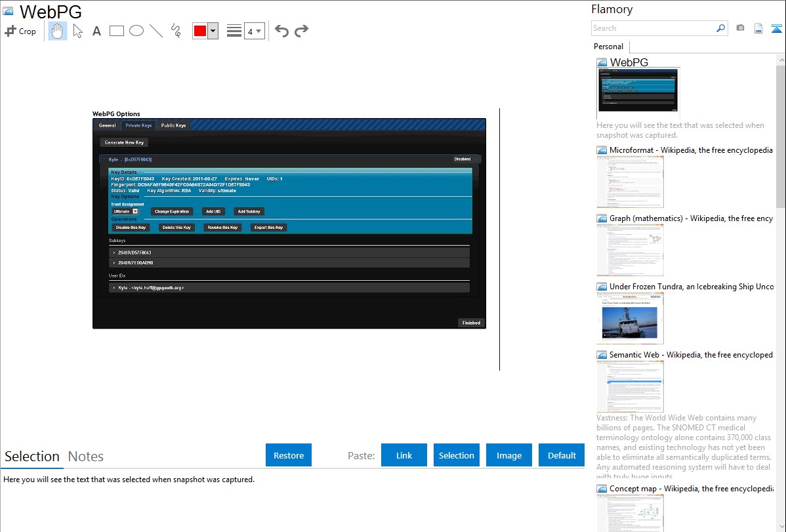Open the General tab in WebPG Options
786x532 pixels.
tap(108, 125)
